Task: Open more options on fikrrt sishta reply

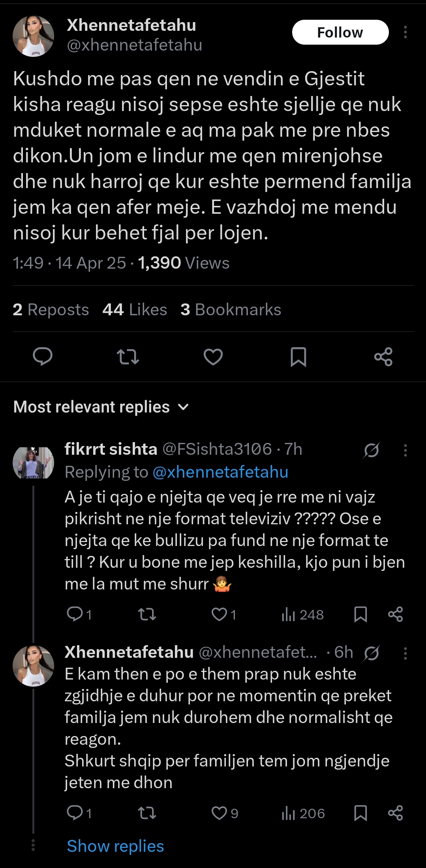Action: click(x=405, y=450)
